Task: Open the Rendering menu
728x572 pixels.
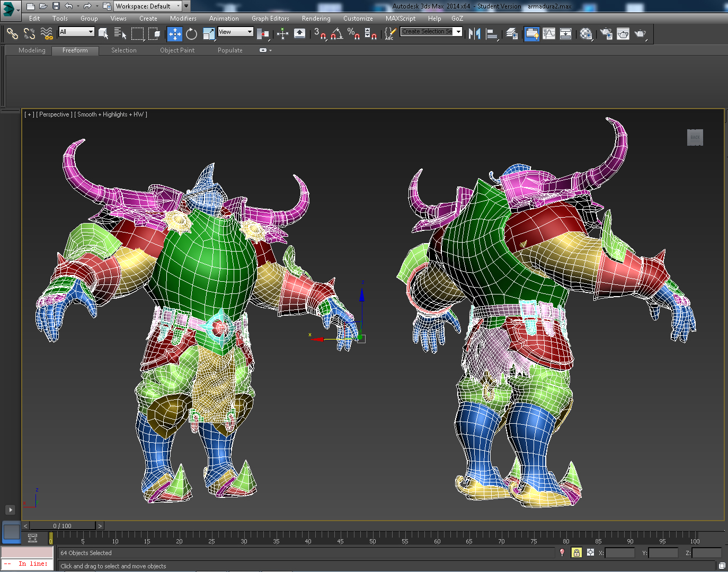Action: pyautogui.click(x=316, y=19)
